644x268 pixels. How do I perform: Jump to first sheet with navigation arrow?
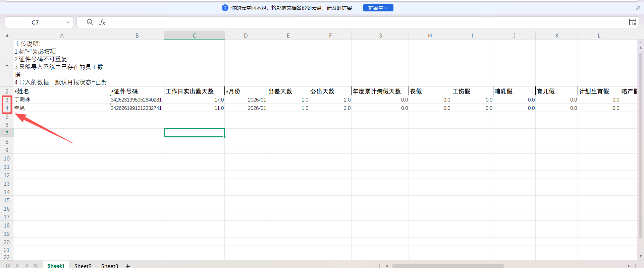tap(8, 266)
